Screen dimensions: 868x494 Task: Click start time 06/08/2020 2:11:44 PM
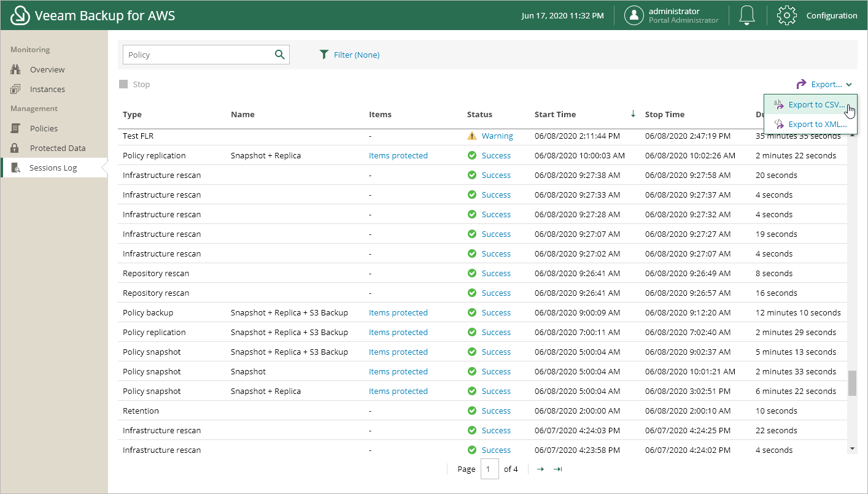coord(577,136)
